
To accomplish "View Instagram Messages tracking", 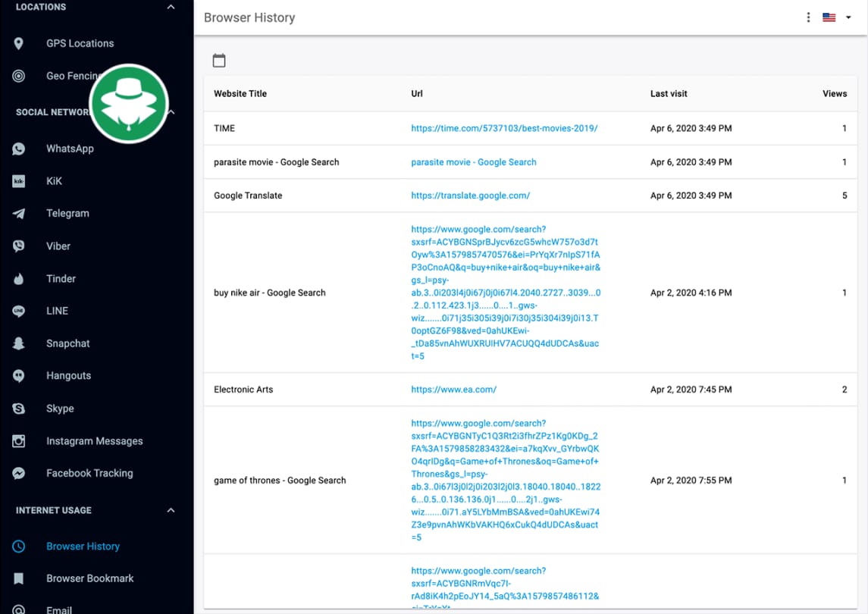I will coord(94,440).
